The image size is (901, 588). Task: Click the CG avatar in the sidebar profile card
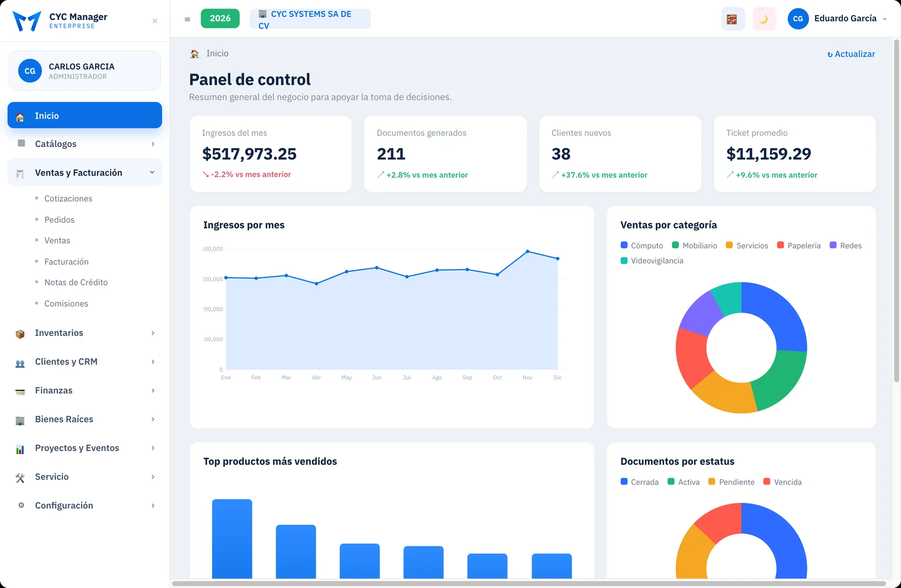[x=30, y=71]
